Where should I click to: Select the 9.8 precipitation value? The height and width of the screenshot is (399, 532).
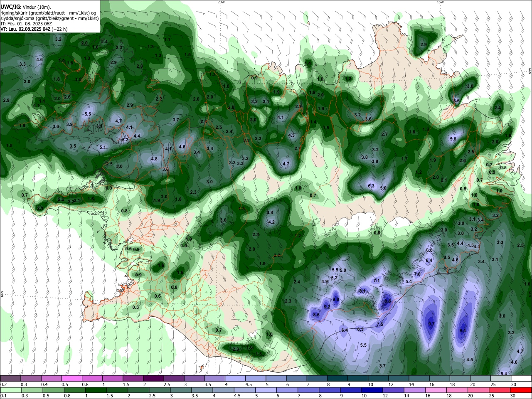coord(336,299)
